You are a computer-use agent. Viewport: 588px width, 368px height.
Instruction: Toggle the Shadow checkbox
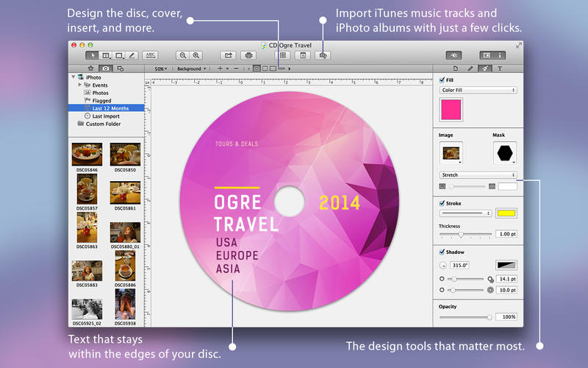tap(441, 252)
